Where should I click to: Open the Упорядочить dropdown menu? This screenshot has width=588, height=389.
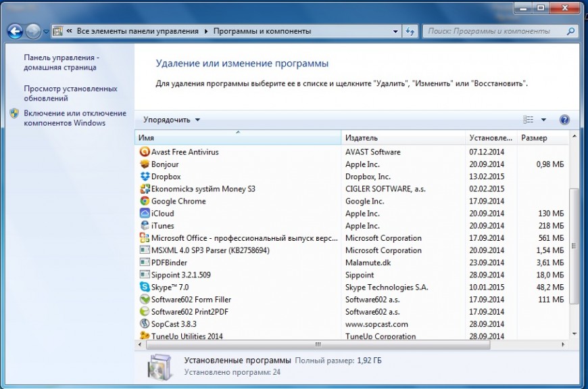pos(172,120)
